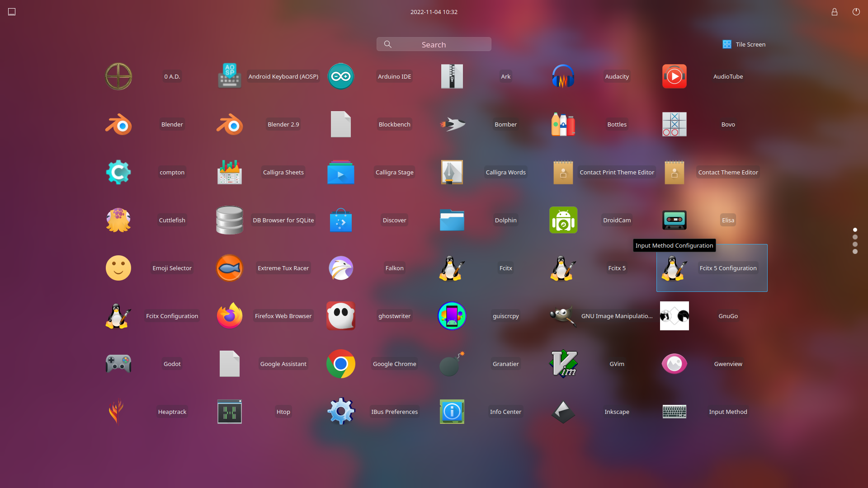The width and height of the screenshot is (868, 488).
Task: Launch the 0 A.D. game icon
Action: point(118,76)
